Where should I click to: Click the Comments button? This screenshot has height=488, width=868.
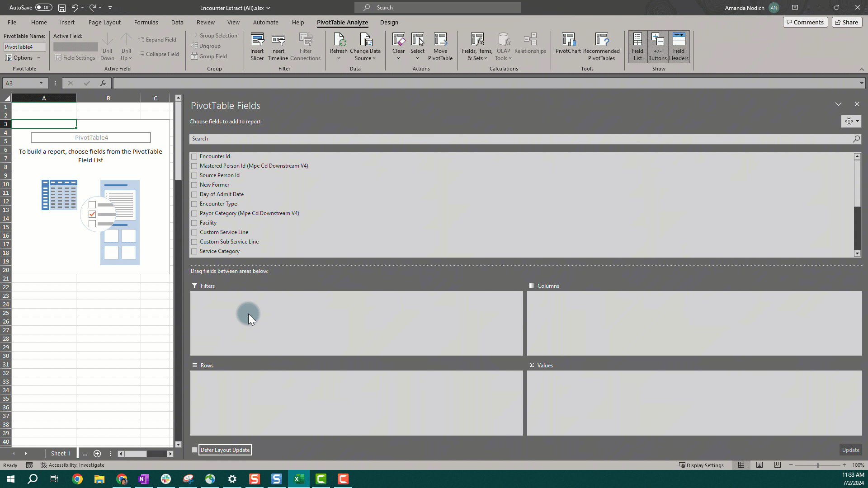(805, 22)
